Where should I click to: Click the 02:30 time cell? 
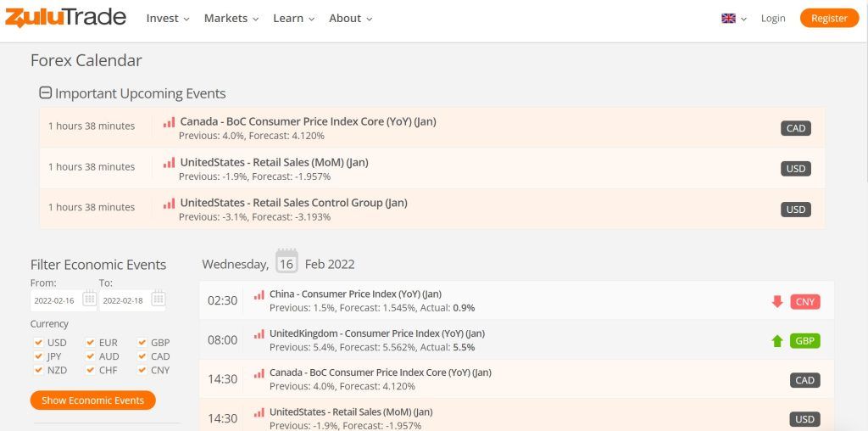(x=223, y=300)
